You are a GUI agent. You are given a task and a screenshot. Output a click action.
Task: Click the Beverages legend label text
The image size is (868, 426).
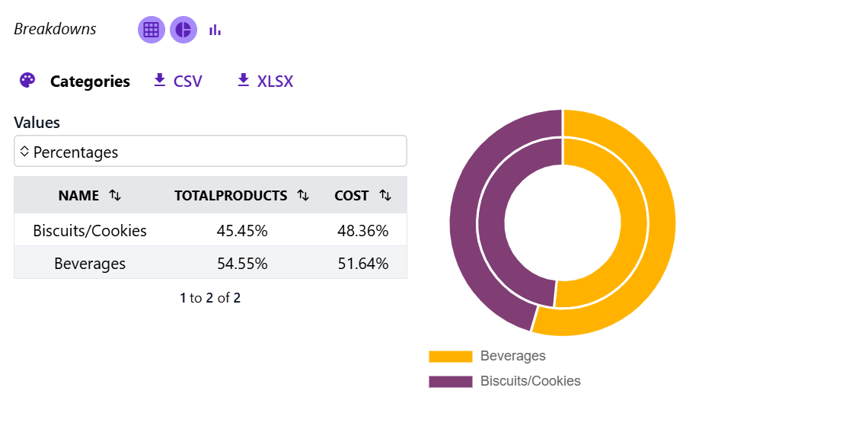tap(513, 356)
